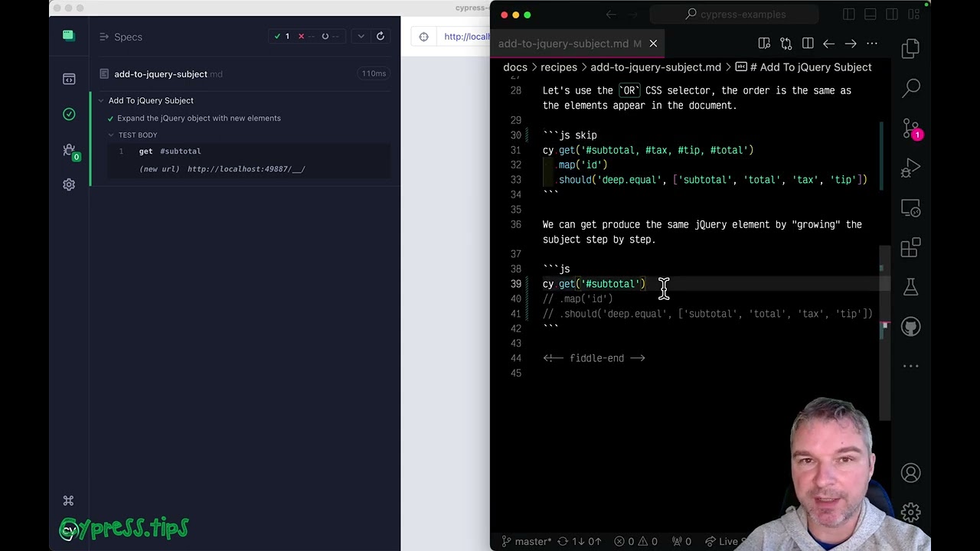Open the Manage gear in VS Code
980x551 pixels.
click(x=910, y=512)
